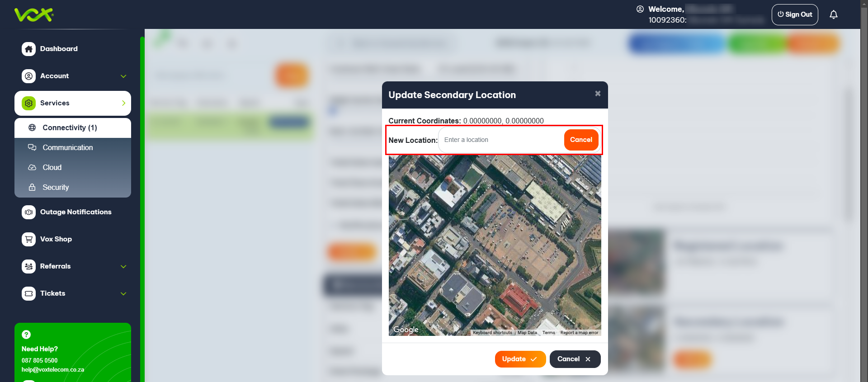Screen dimensions: 868x382
Task: Go to Cloud services
Action: [x=52, y=168]
